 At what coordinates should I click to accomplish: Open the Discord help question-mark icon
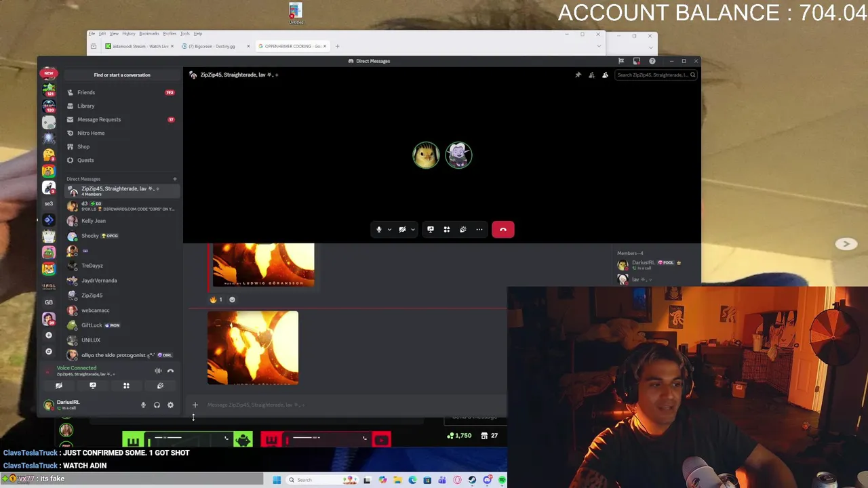tap(652, 61)
